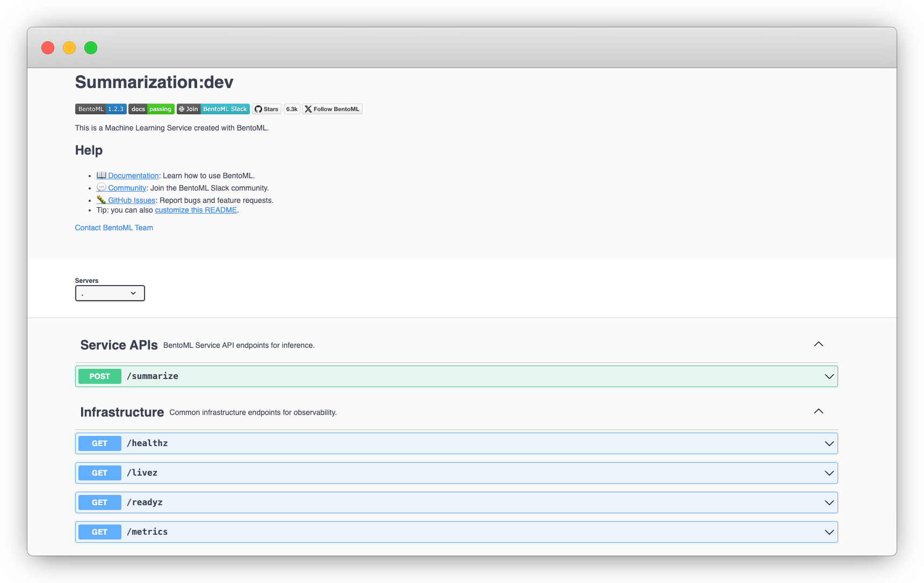Image resolution: width=924 pixels, height=583 pixels.
Task: Expand the GET /livez endpoint arrow
Action: (829, 473)
